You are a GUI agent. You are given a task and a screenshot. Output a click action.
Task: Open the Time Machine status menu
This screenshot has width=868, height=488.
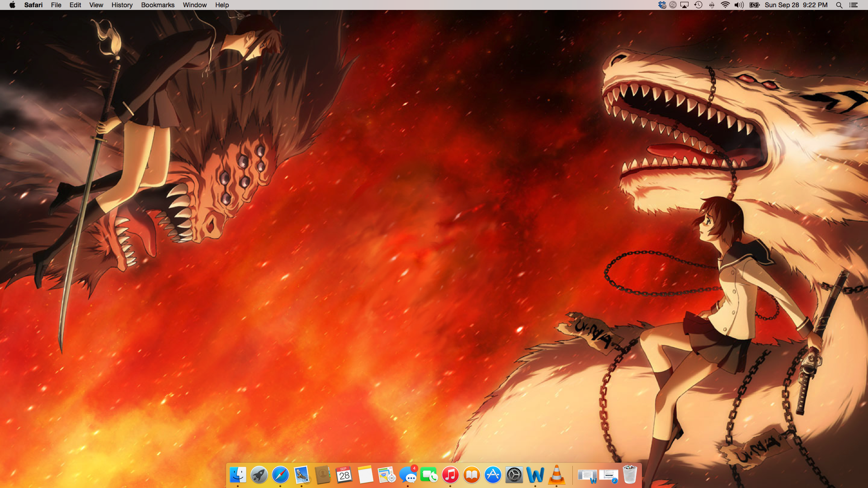pyautogui.click(x=698, y=5)
